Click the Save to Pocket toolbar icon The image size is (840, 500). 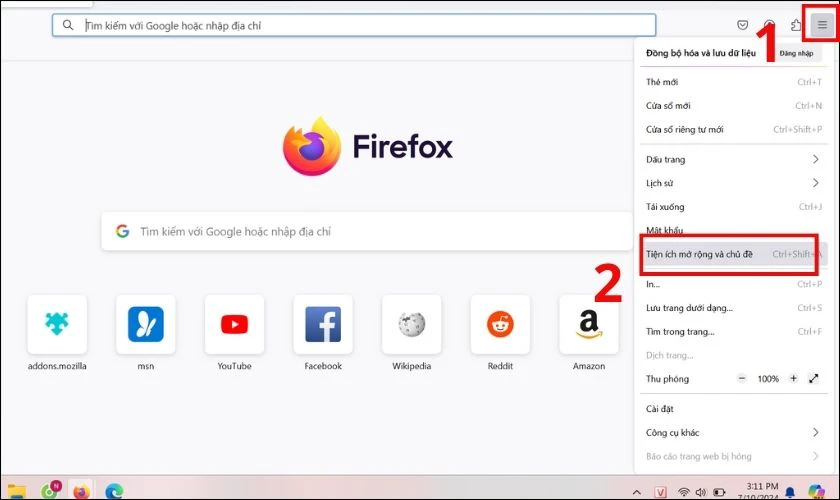(742, 25)
